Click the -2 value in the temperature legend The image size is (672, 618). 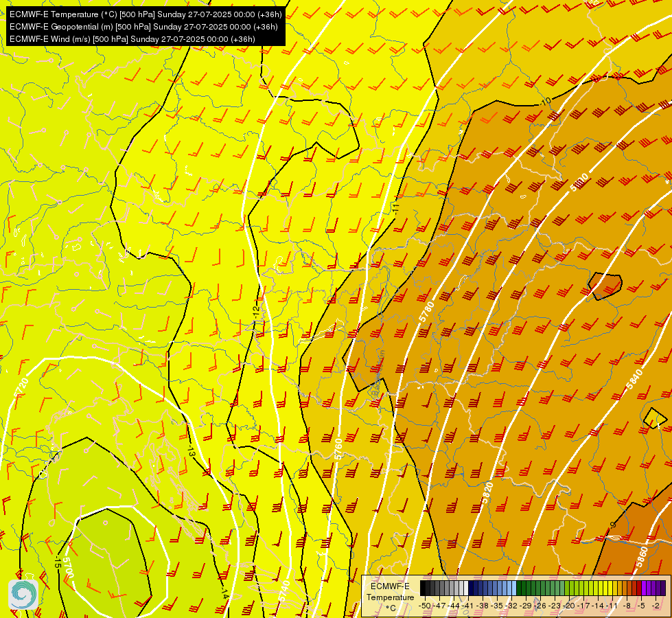tap(656, 606)
